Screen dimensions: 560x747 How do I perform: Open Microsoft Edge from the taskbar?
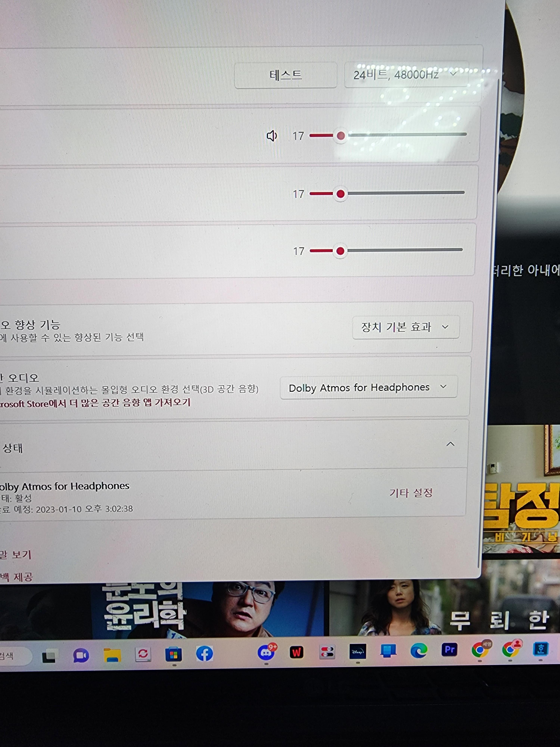(x=419, y=650)
